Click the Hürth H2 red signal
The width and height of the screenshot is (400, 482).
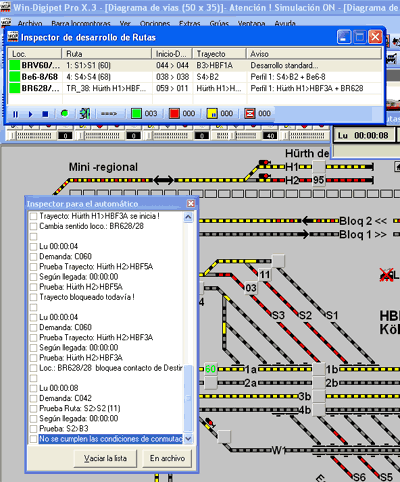265,176
